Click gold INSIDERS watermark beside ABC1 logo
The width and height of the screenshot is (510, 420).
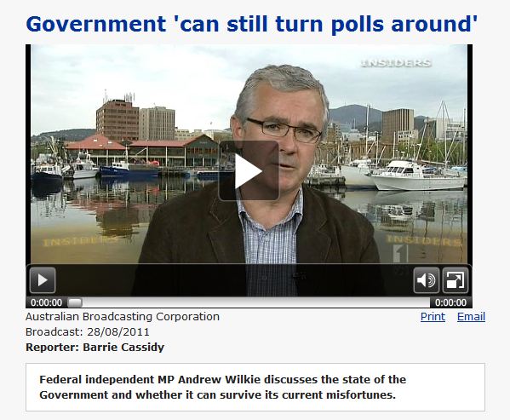tap(424, 240)
